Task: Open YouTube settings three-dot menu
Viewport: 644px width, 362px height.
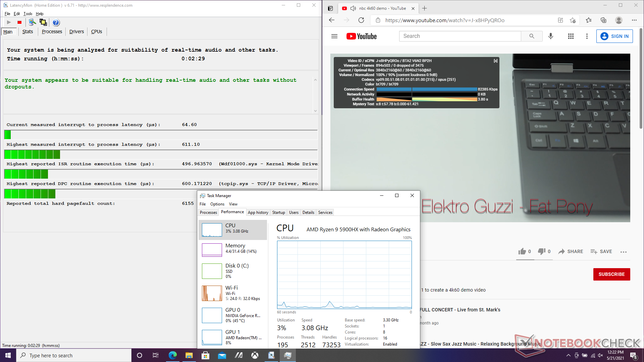Action: pos(587,36)
